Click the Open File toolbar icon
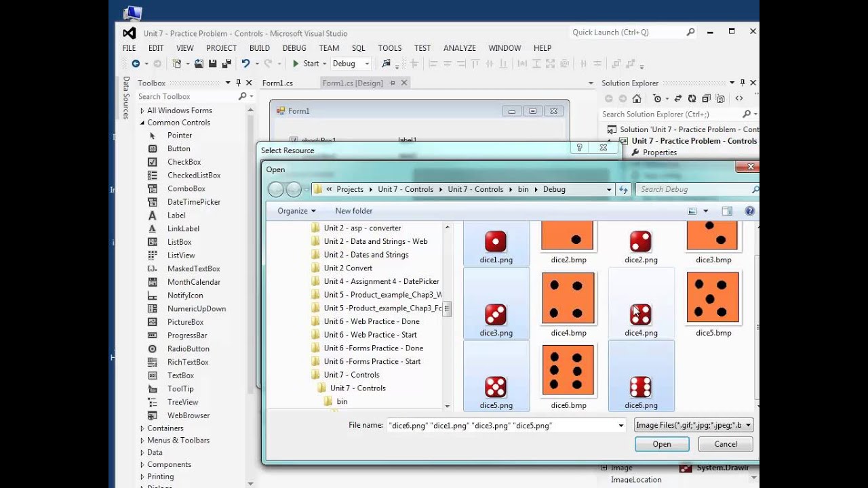This screenshot has height=488, width=868. pyautogui.click(x=199, y=64)
